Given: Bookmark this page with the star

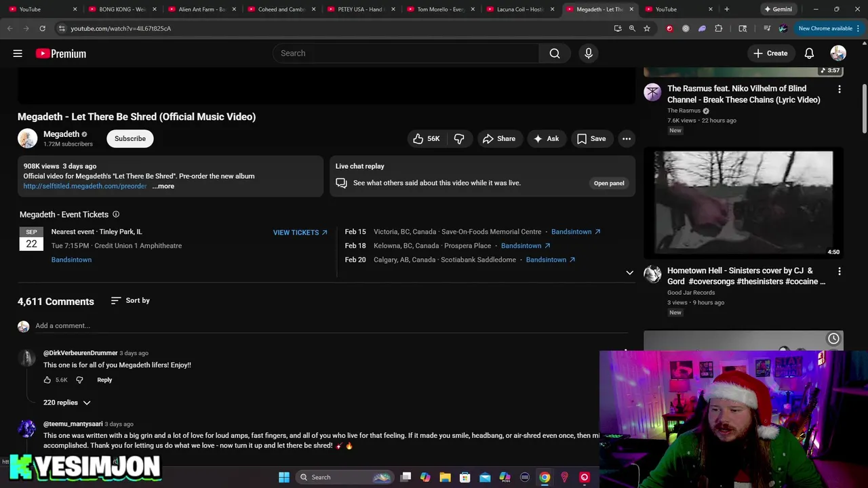Looking at the screenshot, I should (647, 28).
